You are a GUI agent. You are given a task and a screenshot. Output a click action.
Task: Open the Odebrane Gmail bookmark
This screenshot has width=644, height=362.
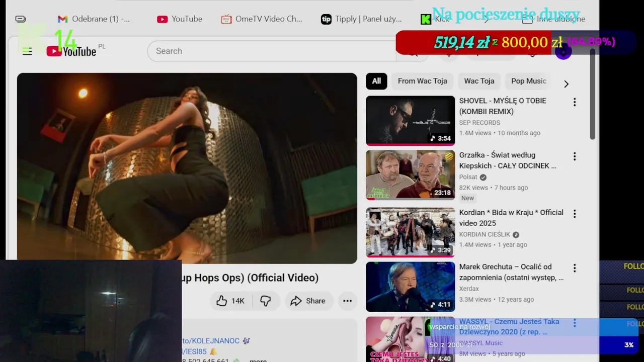[x=94, y=19]
